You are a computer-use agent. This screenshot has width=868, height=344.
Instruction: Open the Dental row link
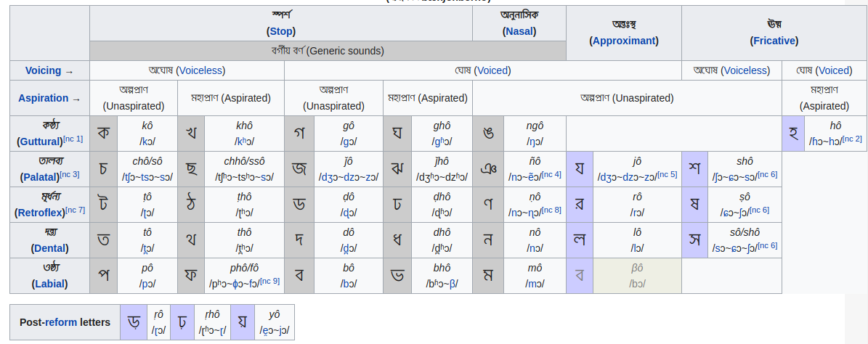pyautogui.click(x=50, y=248)
